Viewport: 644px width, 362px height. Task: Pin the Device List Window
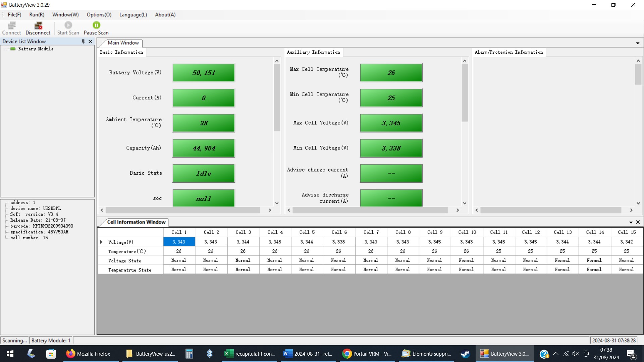coord(83,41)
